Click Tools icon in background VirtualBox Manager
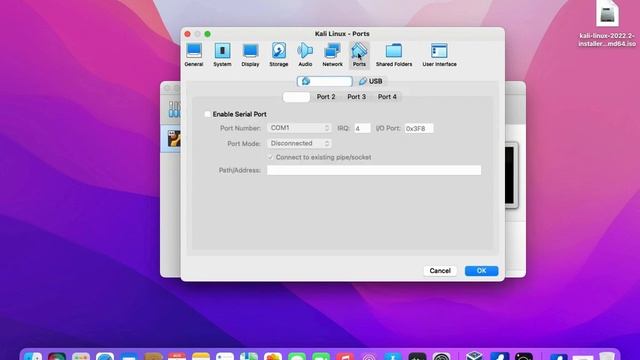Viewport: 640px width, 360px height. click(x=174, y=109)
